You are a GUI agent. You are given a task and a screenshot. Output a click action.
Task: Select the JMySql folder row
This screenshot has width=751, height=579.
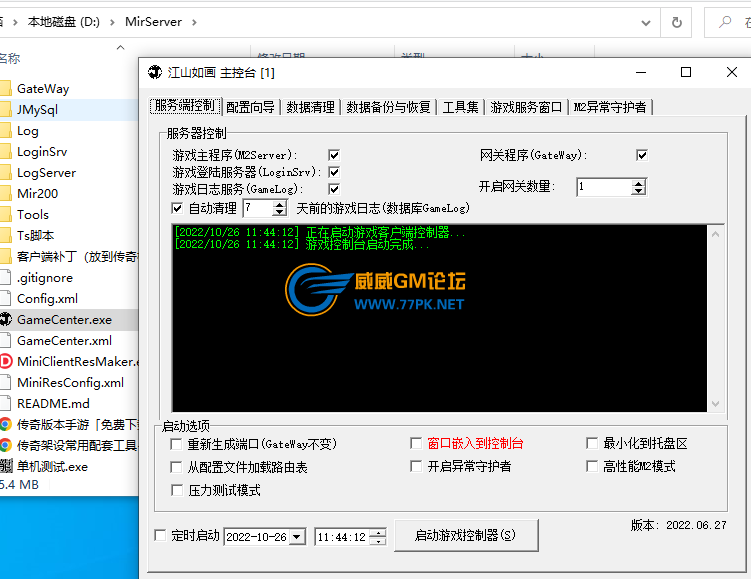coord(69,110)
